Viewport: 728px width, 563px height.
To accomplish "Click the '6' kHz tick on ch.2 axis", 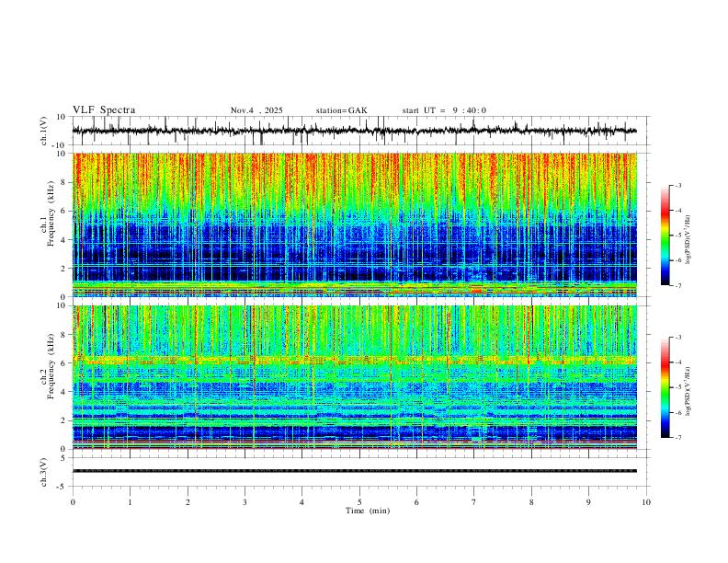I will tap(63, 363).
